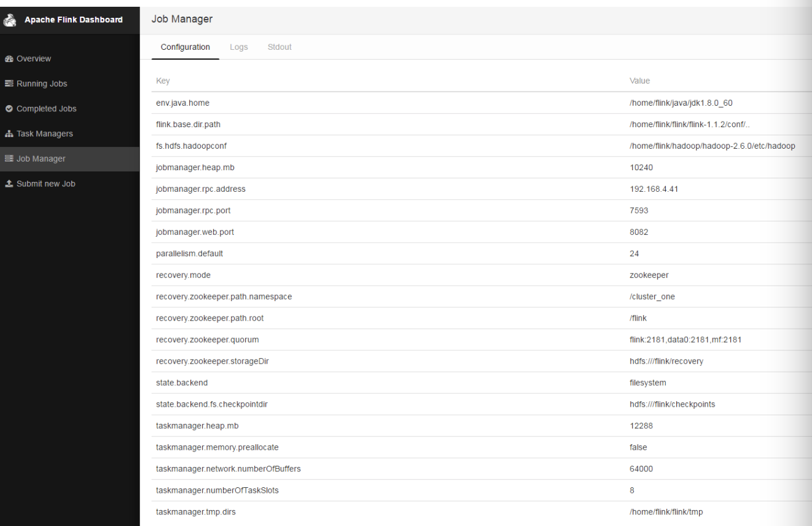
Task: Click the jobmanager.web.port key
Action: click(x=195, y=232)
